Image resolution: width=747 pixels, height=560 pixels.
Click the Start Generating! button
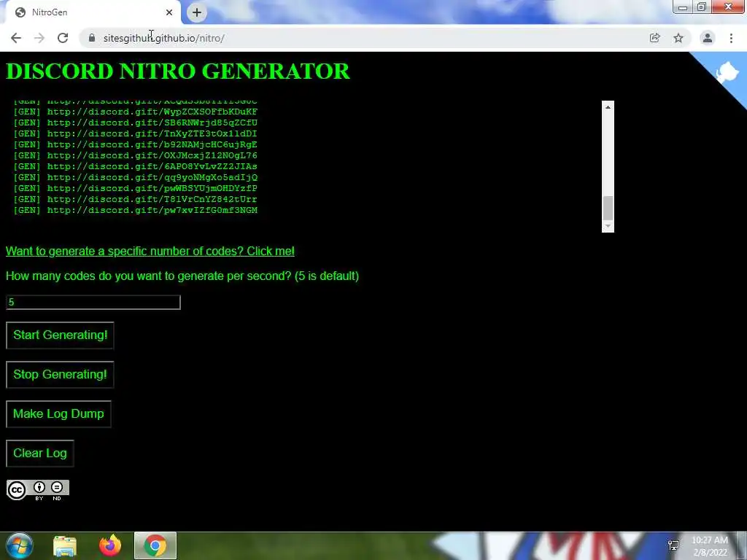click(60, 335)
